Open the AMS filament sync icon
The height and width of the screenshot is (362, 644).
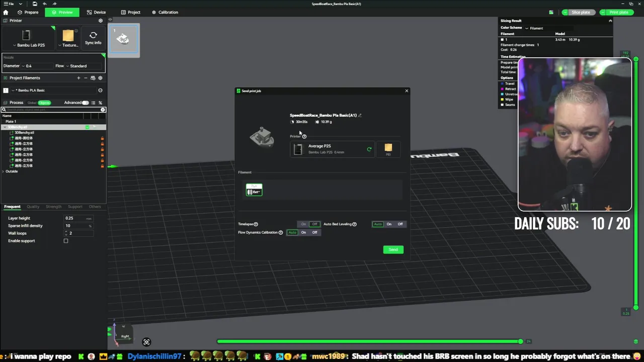[x=93, y=78]
